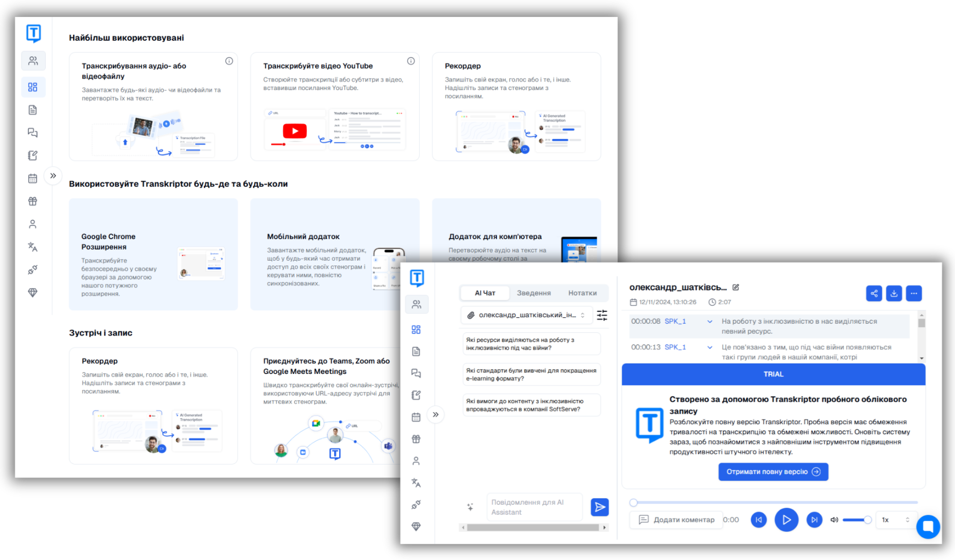The height and width of the screenshot is (560, 955).
Task: Send the AI chat message
Action: point(600,507)
